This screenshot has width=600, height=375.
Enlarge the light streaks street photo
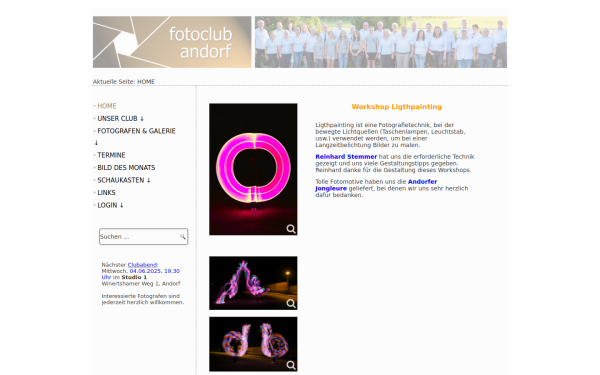coord(253,283)
